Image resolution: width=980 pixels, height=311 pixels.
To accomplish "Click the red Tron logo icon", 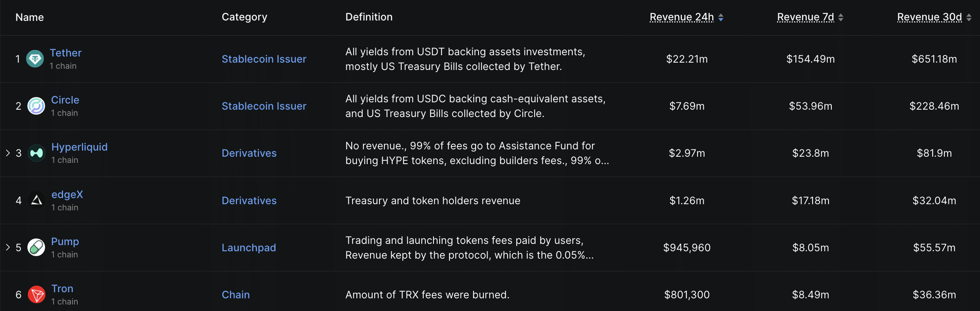I will point(36,294).
